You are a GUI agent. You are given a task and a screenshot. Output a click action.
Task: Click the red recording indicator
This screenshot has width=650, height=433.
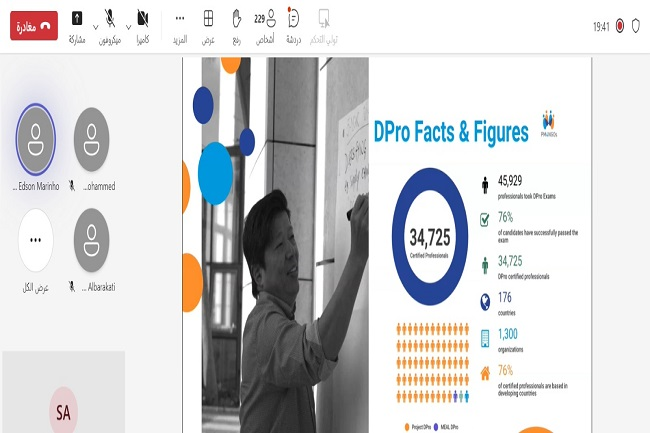coord(620,26)
